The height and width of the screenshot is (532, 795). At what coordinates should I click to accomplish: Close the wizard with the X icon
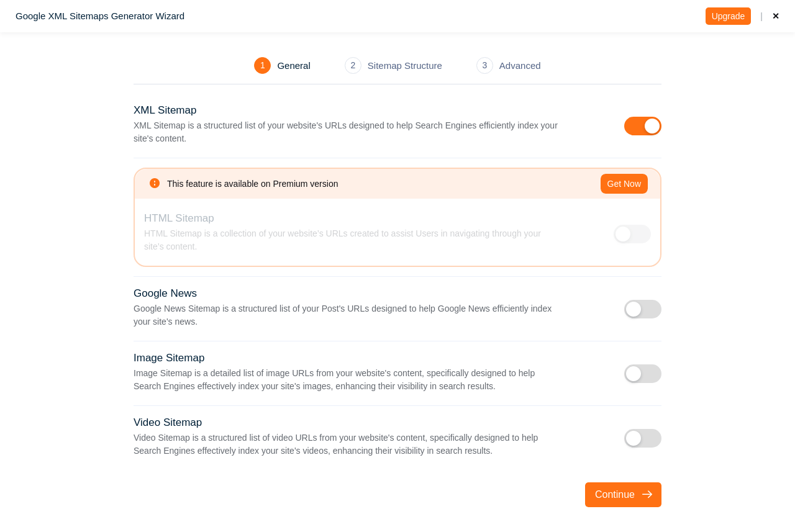tap(776, 16)
